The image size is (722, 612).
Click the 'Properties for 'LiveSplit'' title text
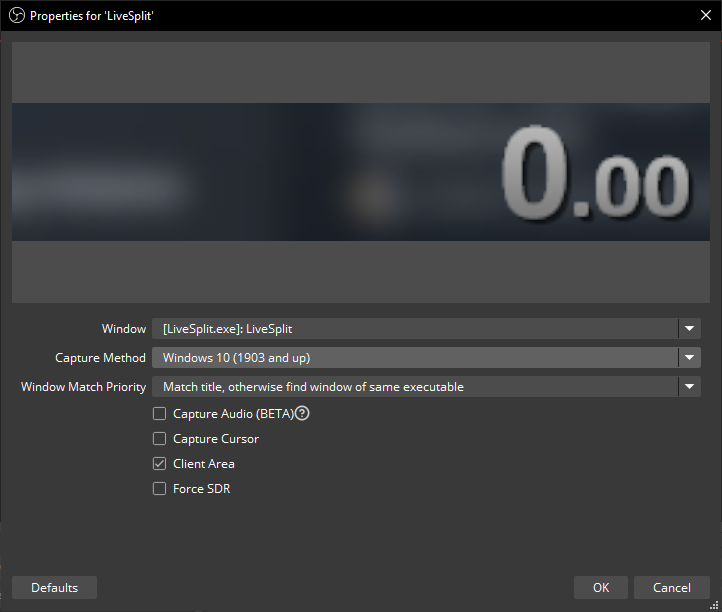tap(92, 16)
